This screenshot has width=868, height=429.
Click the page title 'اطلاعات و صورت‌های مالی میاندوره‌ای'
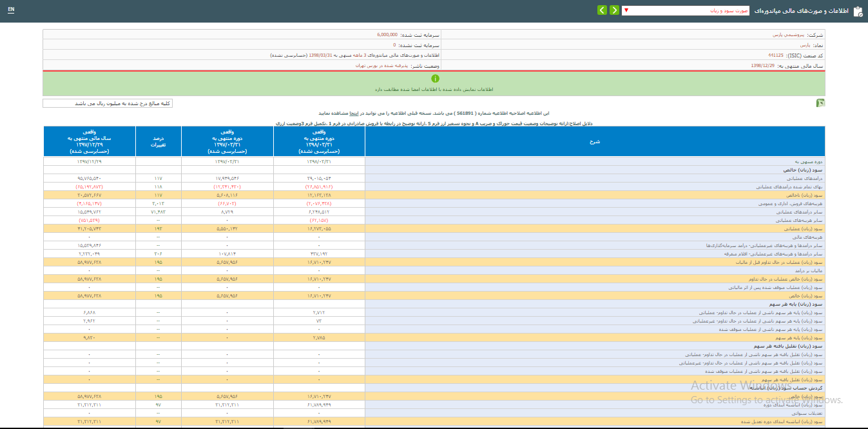[800, 11]
